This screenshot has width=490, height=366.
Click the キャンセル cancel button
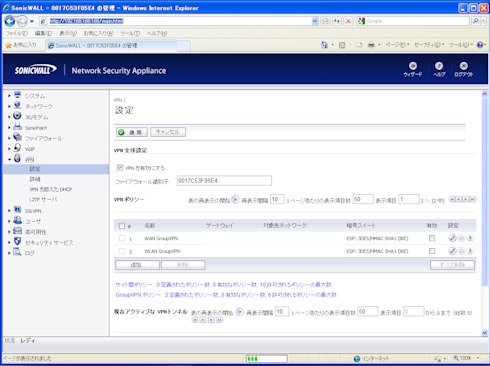click(168, 132)
